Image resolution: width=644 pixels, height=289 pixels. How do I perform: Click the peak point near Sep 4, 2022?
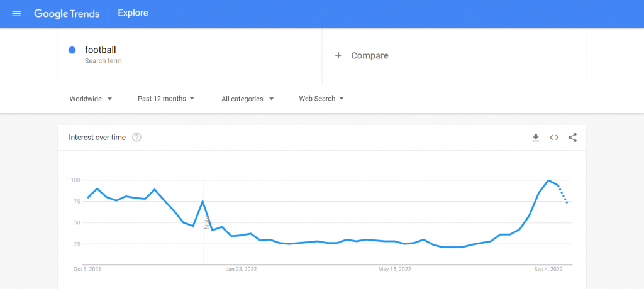pos(549,181)
